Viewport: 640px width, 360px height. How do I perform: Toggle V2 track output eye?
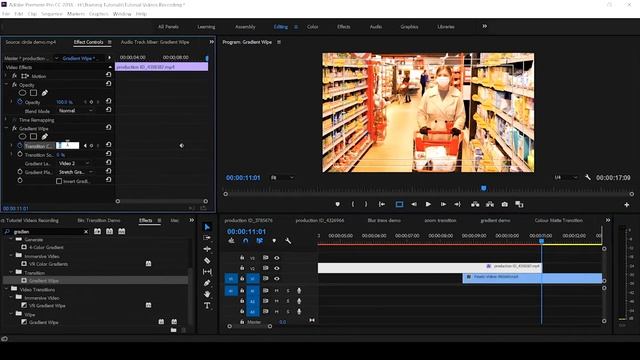coord(277,268)
